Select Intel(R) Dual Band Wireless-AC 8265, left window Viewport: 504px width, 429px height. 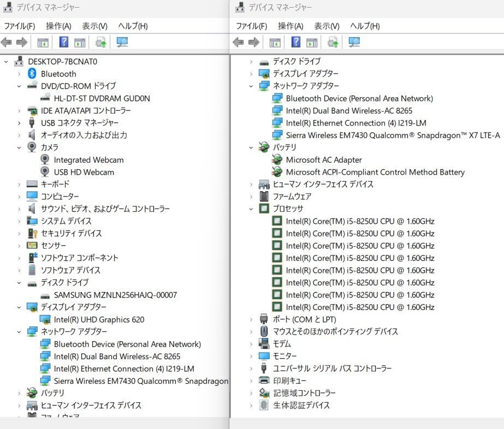click(x=117, y=356)
